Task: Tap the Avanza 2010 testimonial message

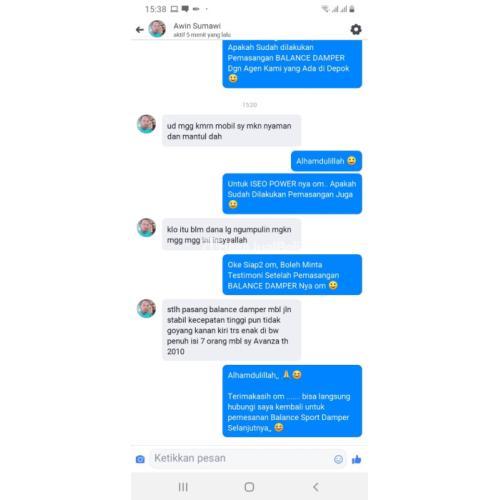Action: 231,330
